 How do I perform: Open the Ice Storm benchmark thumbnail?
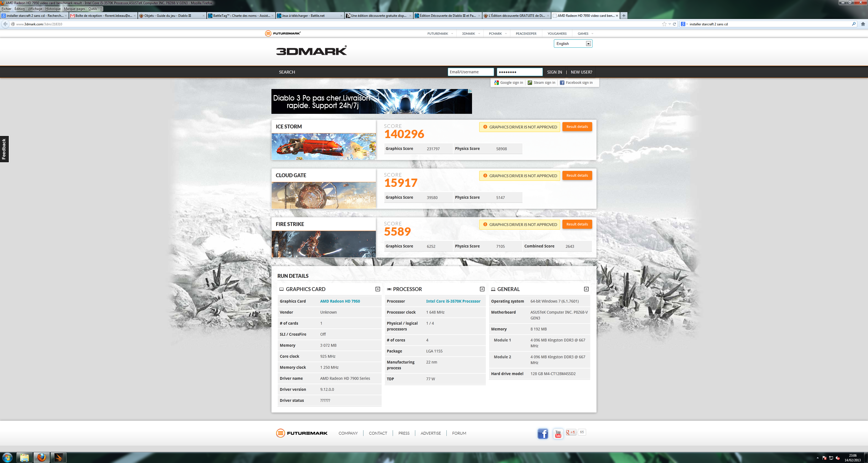[x=324, y=146]
